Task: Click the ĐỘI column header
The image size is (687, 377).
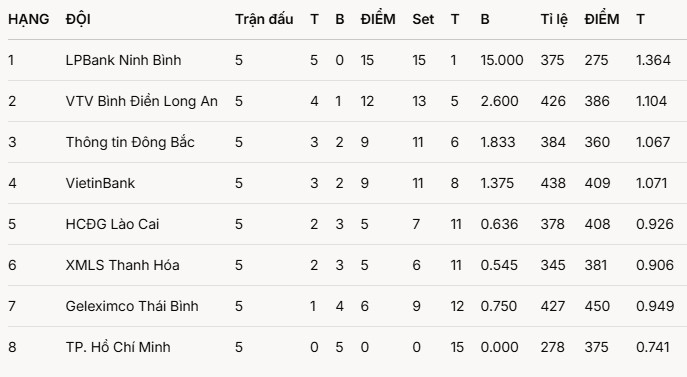Action: click(x=78, y=19)
